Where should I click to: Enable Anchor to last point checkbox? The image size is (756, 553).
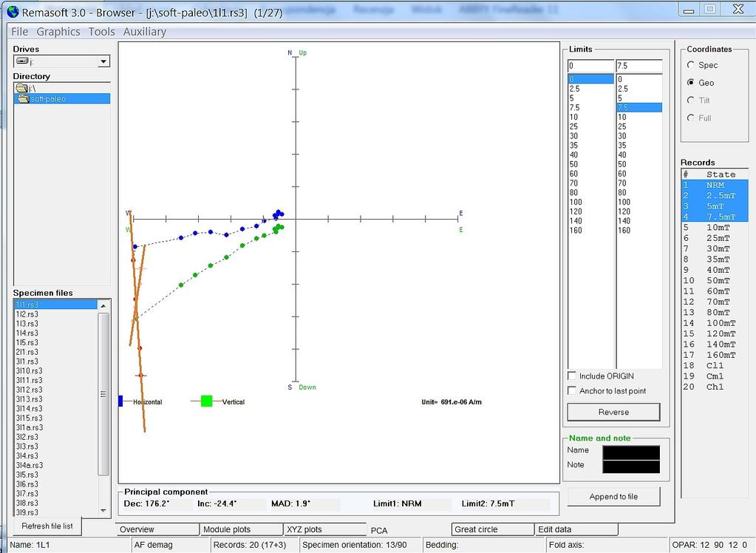coord(572,390)
